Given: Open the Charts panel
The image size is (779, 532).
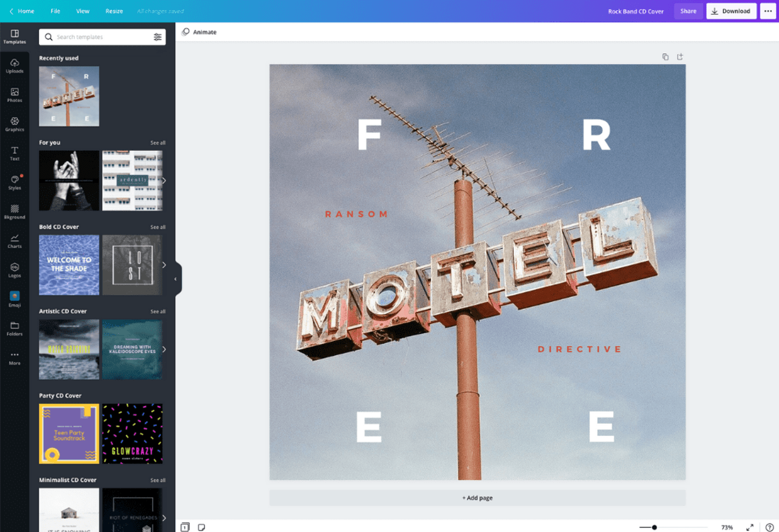Looking at the screenshot, I should (x=15, y=241).
